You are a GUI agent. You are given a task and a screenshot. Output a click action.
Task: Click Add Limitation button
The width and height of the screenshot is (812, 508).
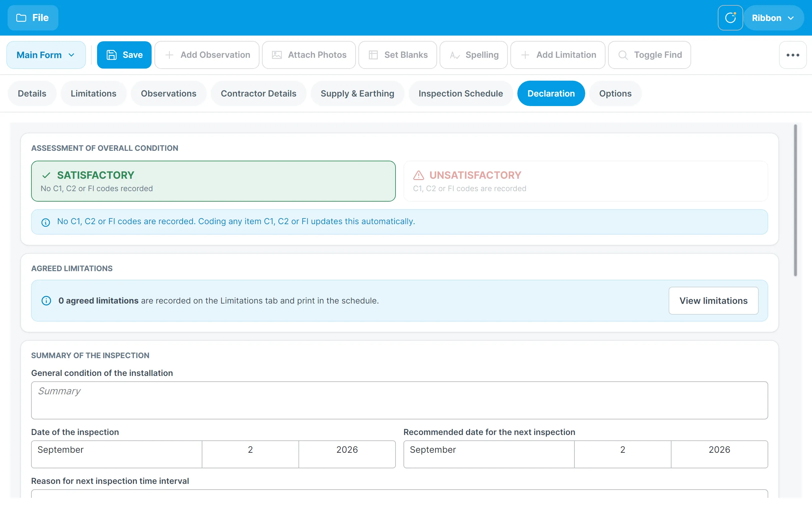[x=558, y=55]
